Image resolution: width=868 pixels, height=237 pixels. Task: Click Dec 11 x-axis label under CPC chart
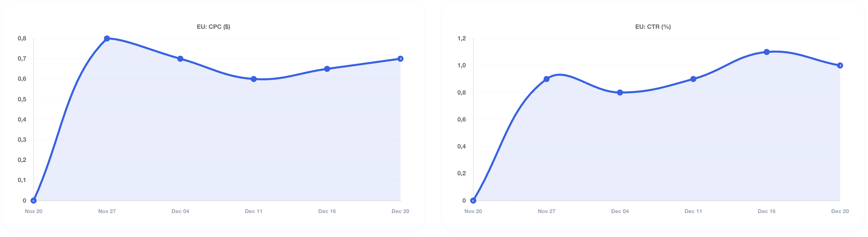click(254, 211)
